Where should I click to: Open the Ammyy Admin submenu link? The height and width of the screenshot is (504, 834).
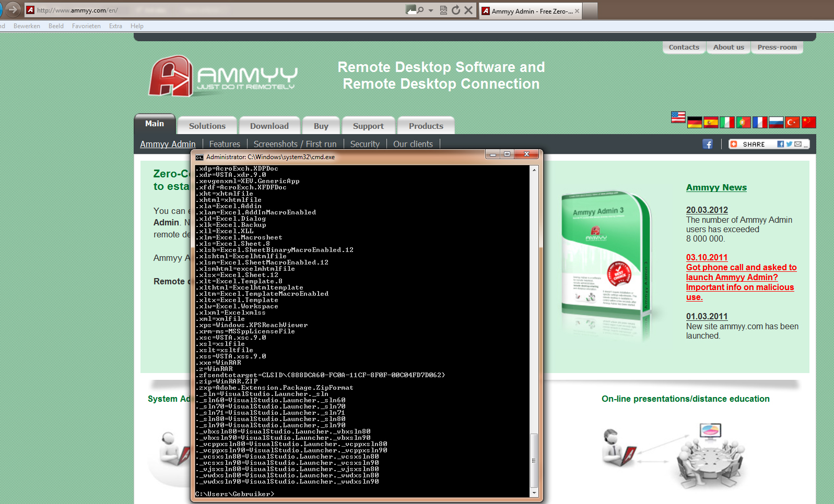168,144
